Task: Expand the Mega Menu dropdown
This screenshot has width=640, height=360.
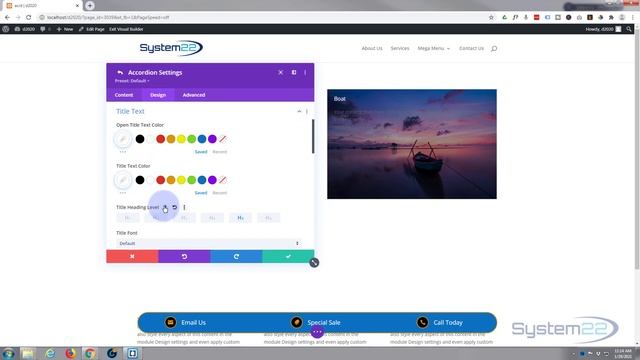Action: click(x=433, y=49)
